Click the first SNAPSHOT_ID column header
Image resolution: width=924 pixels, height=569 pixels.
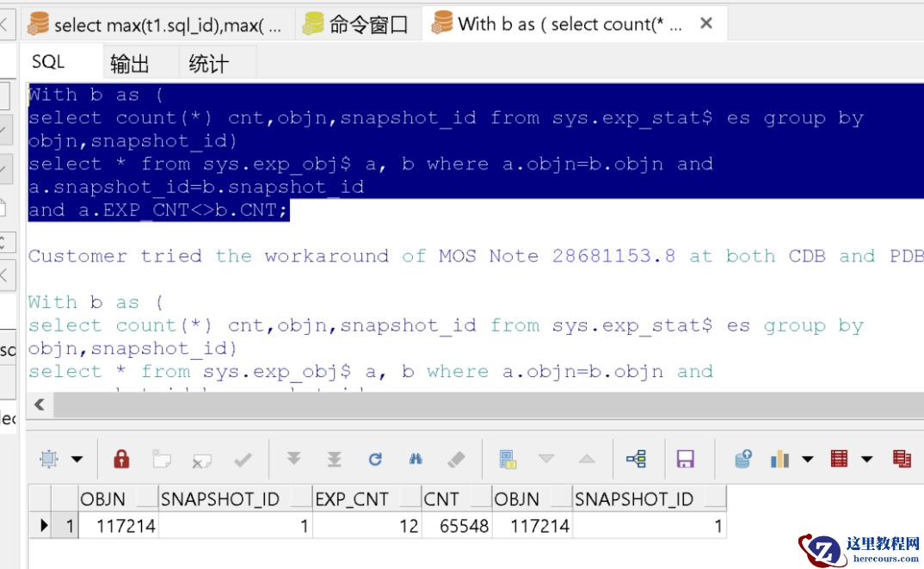click(235, 498)
